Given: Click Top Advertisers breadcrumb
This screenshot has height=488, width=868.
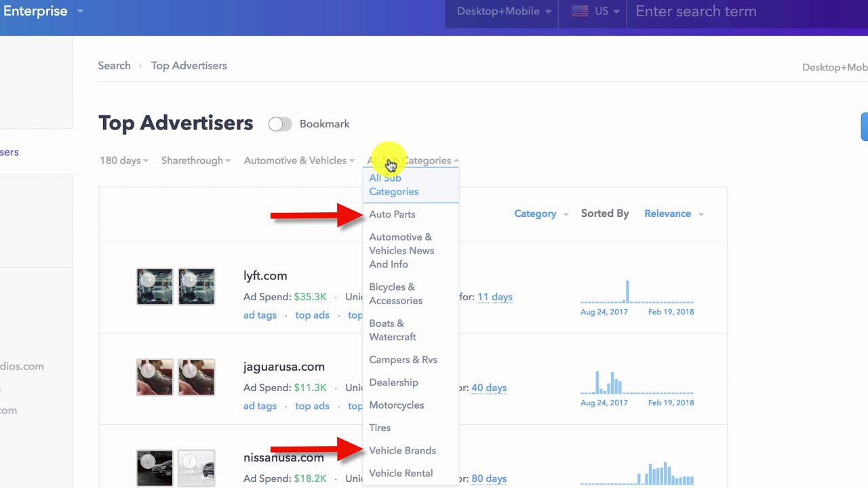Looking at the screenshot, I should coord(189,66).
